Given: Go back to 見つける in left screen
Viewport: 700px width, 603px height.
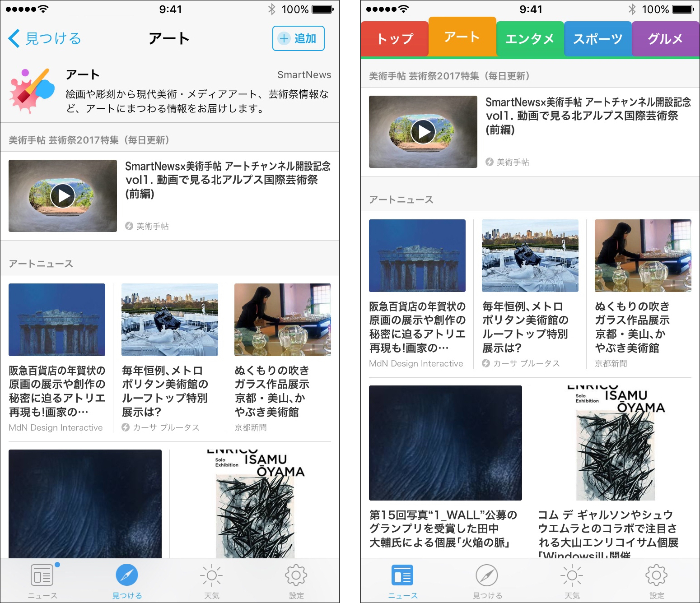Looking at the screenshot, I should [44, 38].
